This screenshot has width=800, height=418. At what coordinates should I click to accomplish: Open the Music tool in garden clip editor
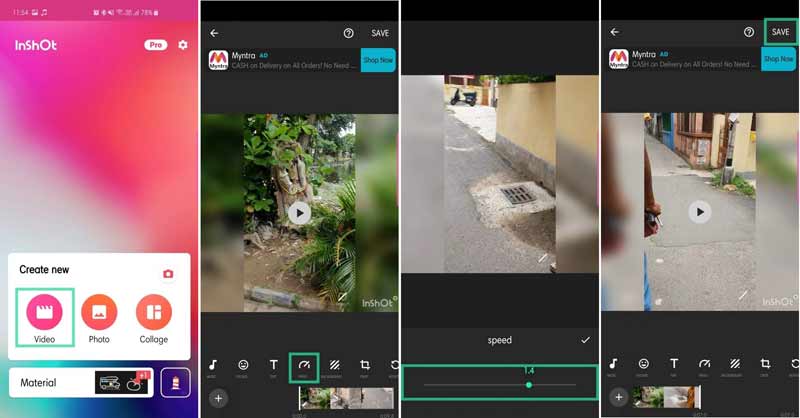point(213,367)
